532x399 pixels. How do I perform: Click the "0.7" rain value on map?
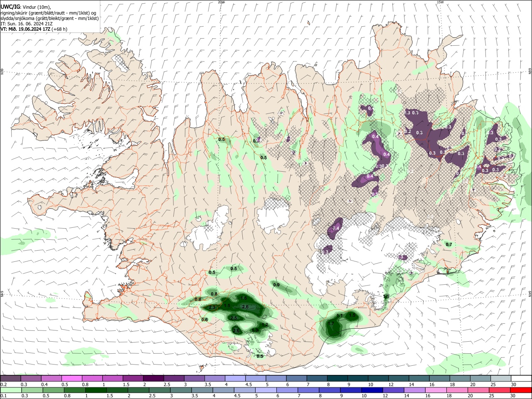tap(449, 244)
